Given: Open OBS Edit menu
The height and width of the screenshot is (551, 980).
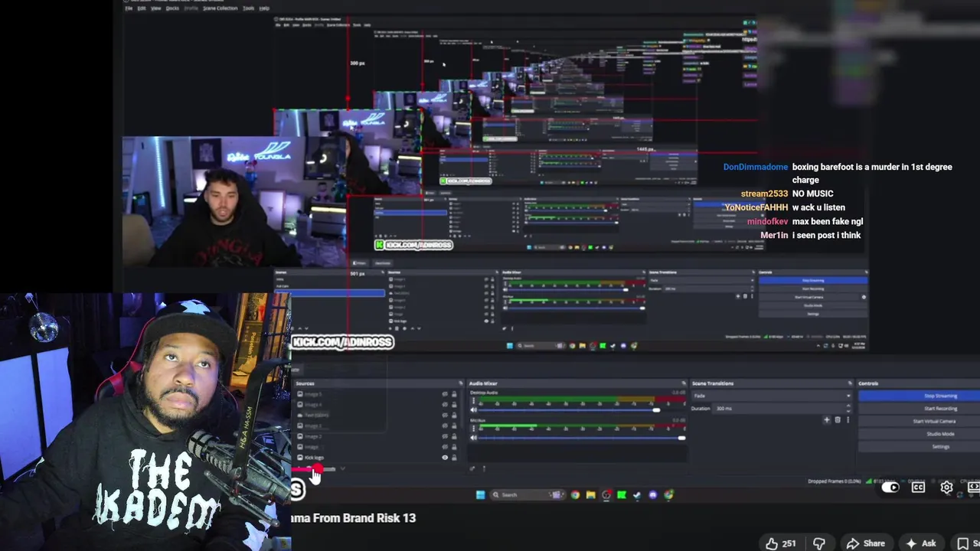Looking at the screenshot, I should tap(142, 8).
